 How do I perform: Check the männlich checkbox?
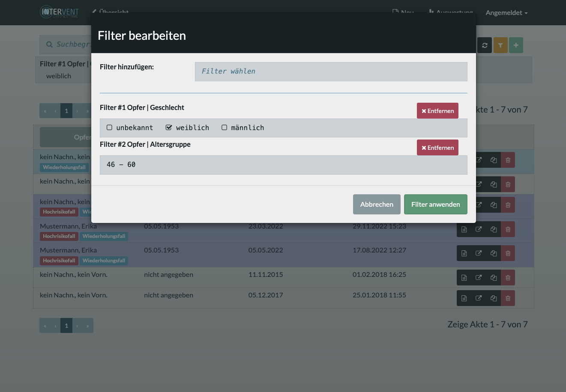click(x=224, y=128)
